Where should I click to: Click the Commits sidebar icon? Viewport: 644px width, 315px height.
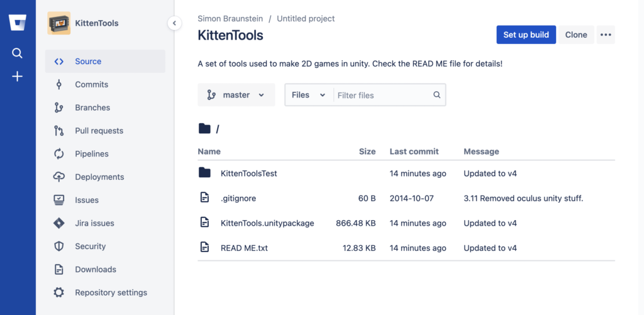click(58, 85)
